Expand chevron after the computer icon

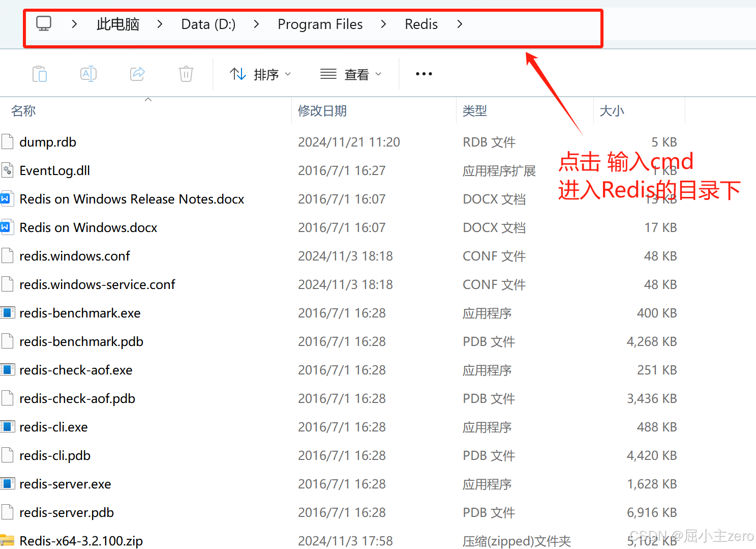[x=74, y=24]
